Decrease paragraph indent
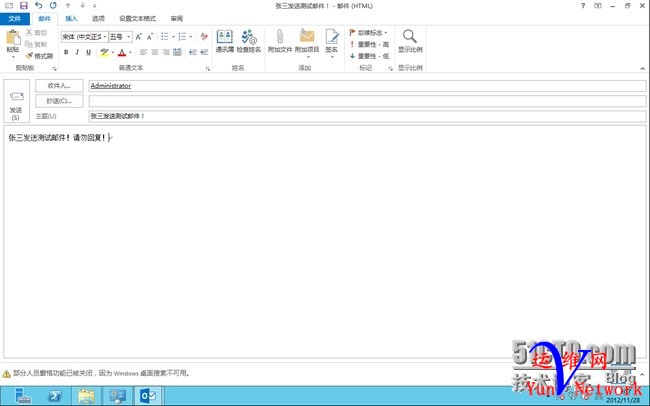650x406 pixels. 193,52
